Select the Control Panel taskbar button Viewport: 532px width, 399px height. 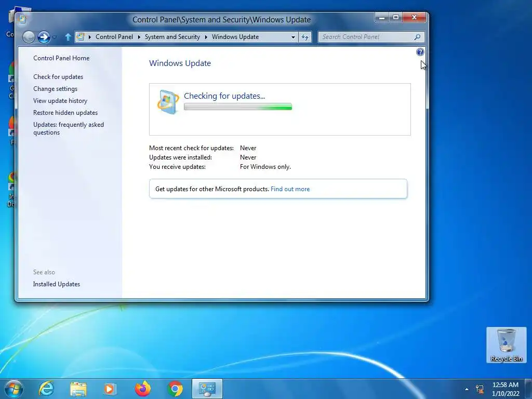pyautogui.click(x=207, y=389)
